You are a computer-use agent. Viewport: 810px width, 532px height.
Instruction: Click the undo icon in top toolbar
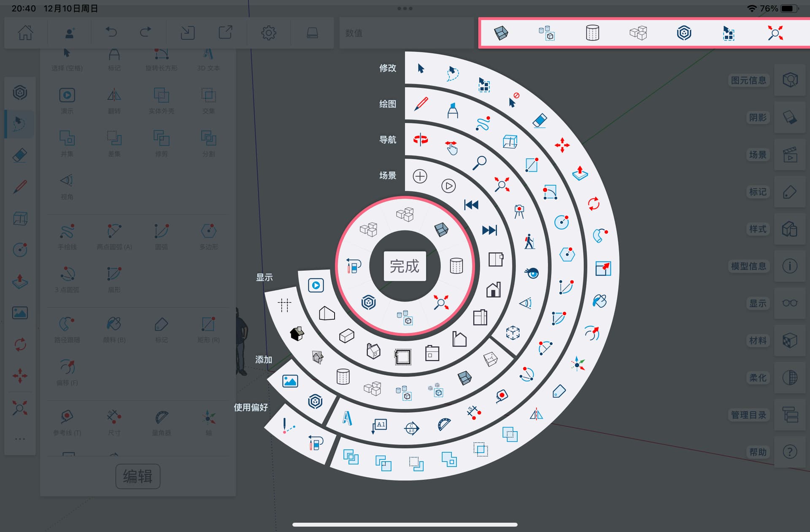(x=111, y=32)
